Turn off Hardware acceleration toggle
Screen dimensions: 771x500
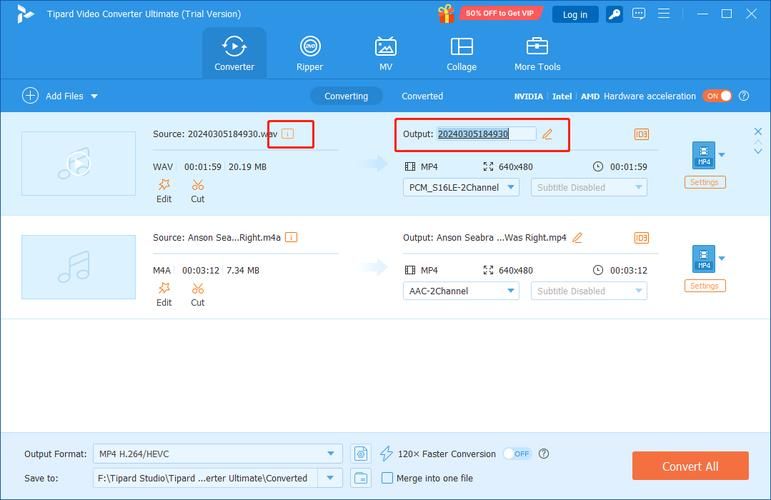click(717, 96)
